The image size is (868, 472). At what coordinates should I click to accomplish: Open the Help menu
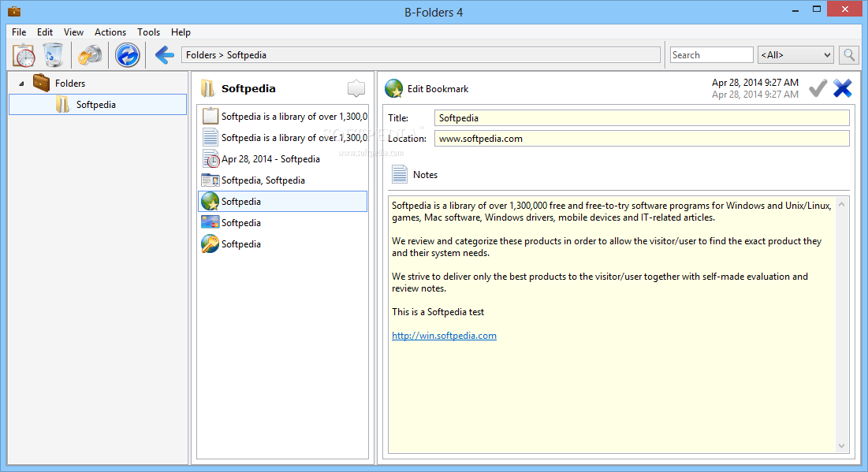click(x=181, y=32)
